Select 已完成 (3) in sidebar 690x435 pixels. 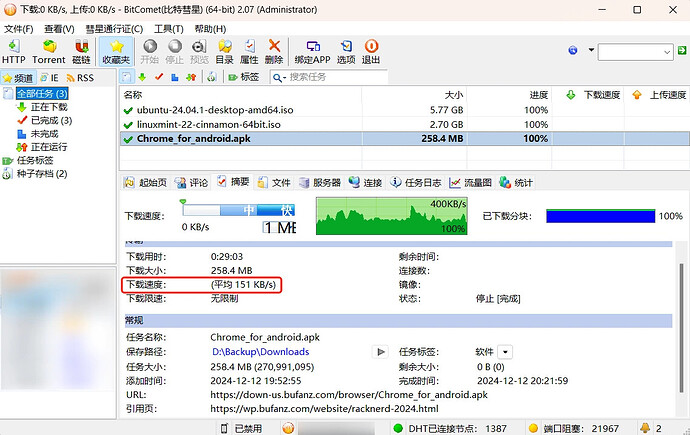(x=51, y=121)
